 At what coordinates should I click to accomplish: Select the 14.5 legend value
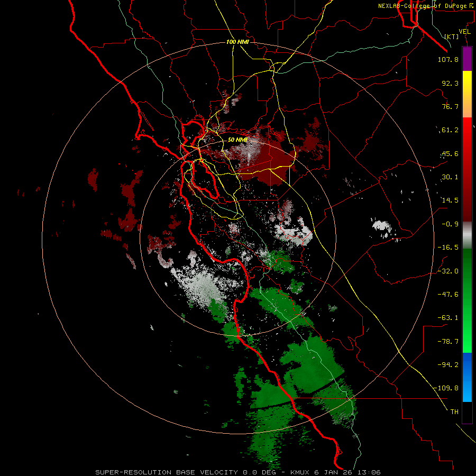(450, 200)
